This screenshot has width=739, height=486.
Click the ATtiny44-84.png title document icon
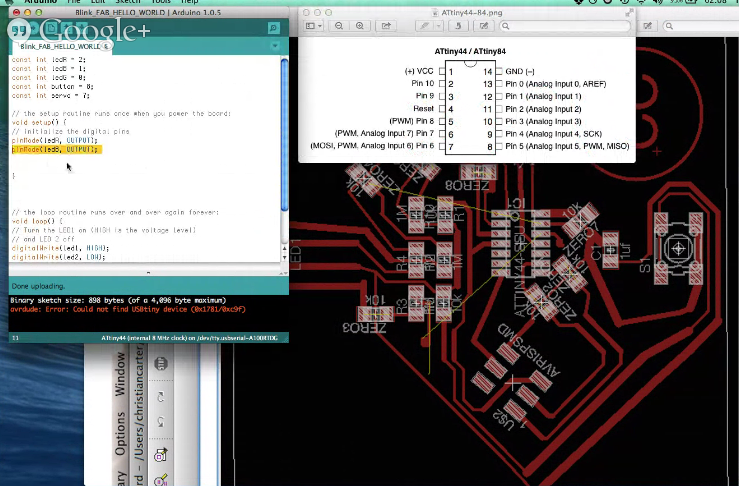tap(435, 13)
